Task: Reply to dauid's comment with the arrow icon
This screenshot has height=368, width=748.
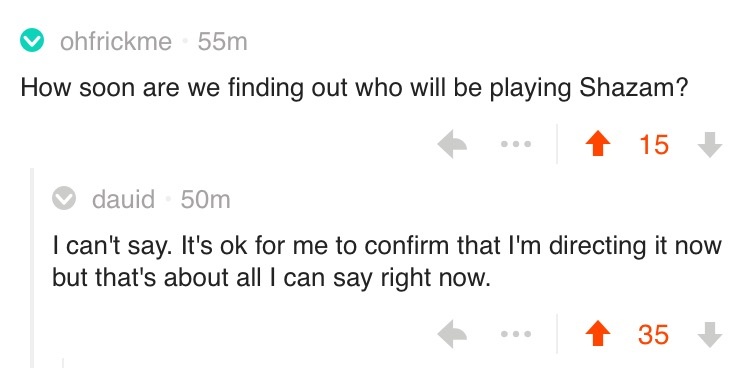Action: click(452, 334)
